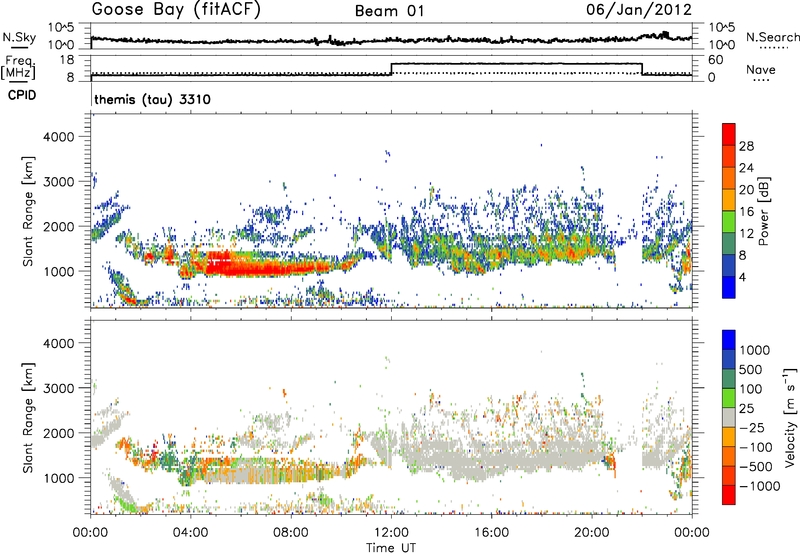This screenshot has width=800, height=554.
Task: Click the "Nave" legend label
Action: click(760, 69)
